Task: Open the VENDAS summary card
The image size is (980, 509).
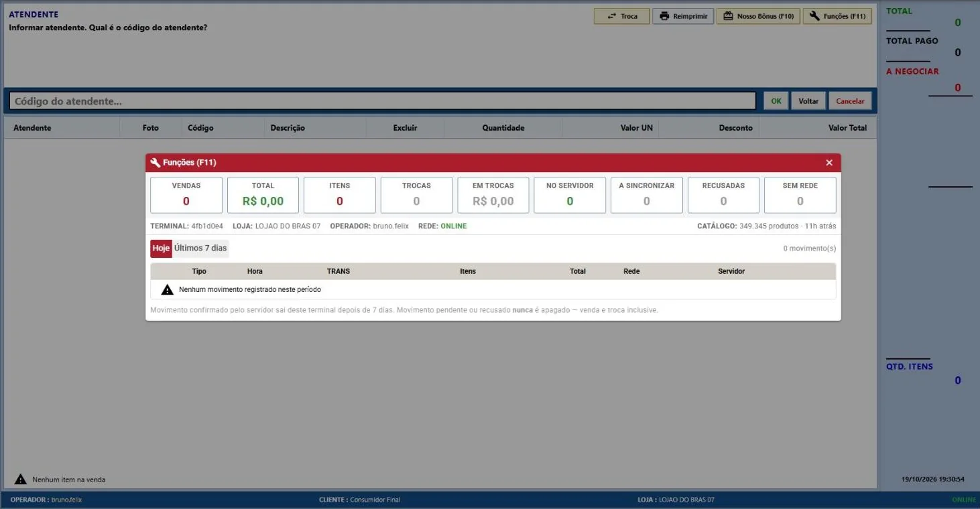Action: (x=186, y=195)
